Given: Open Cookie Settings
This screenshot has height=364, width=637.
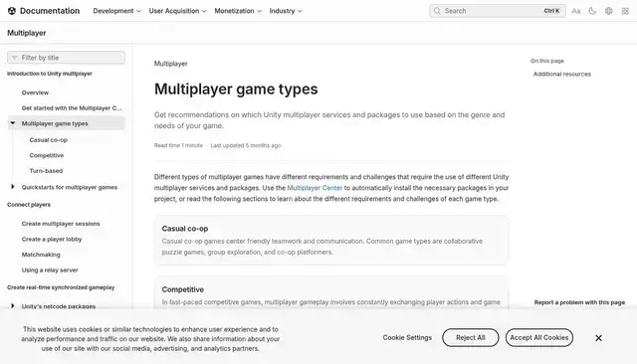Looking at the screenshot, I should 407,337.
